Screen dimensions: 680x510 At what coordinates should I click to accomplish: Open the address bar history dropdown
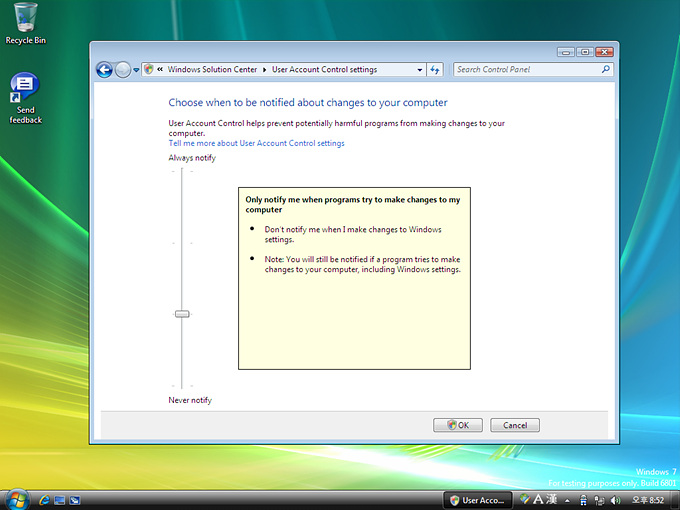pyautogui.click(x=419, y=70)
